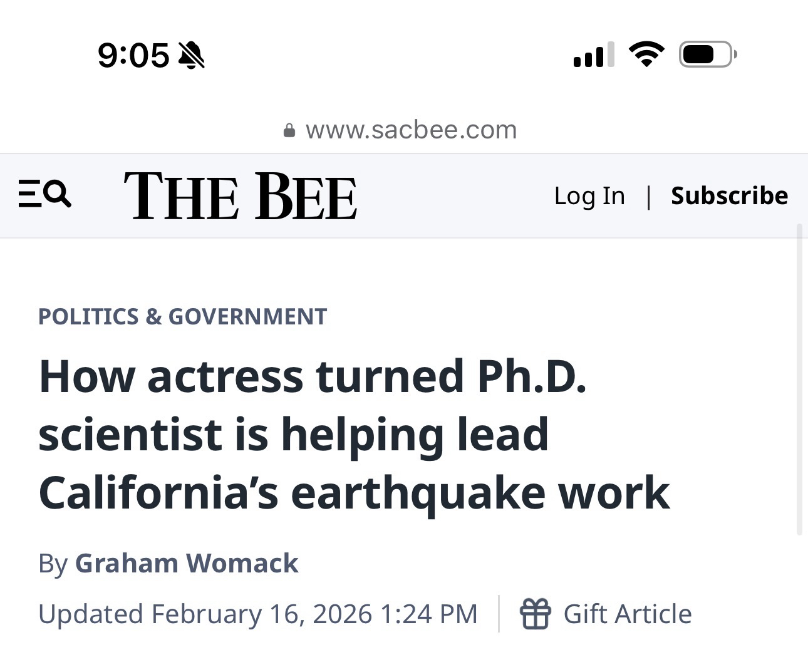The height and width of the screenshot is (672, 808).
Task: View author Graham Womack's page
Action: (186, 563)
